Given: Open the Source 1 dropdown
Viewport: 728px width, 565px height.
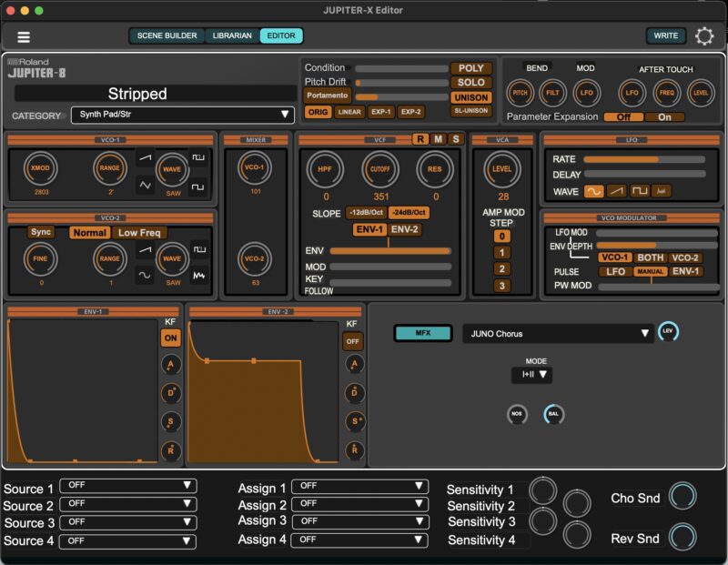Looking at the screenshot, I should pyautogui.click(x=128, y=485).
